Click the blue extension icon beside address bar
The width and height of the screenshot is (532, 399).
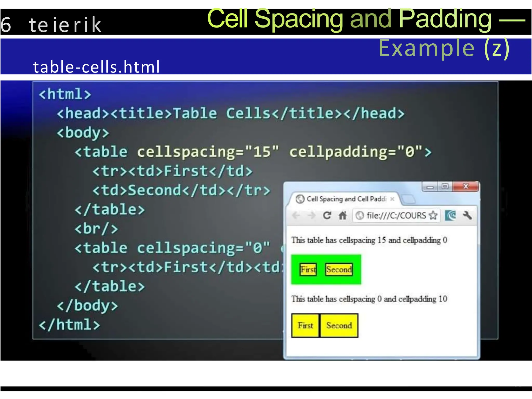[x=450, y=215]
